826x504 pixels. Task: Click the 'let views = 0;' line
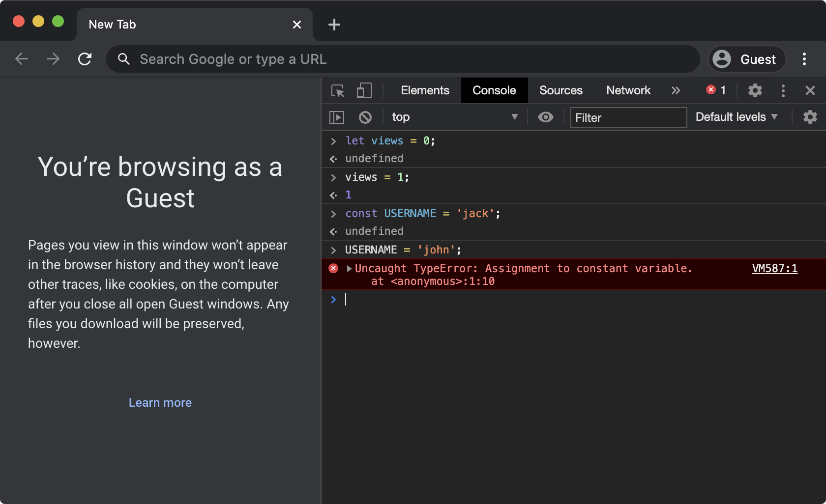click(390, 141)
